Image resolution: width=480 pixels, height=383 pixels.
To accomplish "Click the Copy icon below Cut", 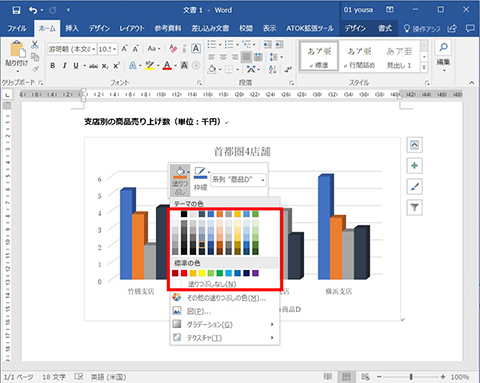I will pyautogui.click(x=35, y=57).
